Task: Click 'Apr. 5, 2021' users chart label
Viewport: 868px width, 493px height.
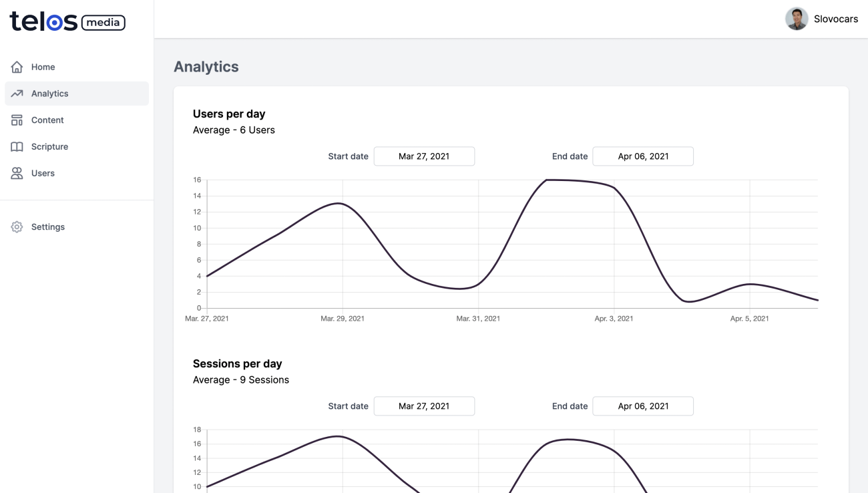Action: click(750, 319)
